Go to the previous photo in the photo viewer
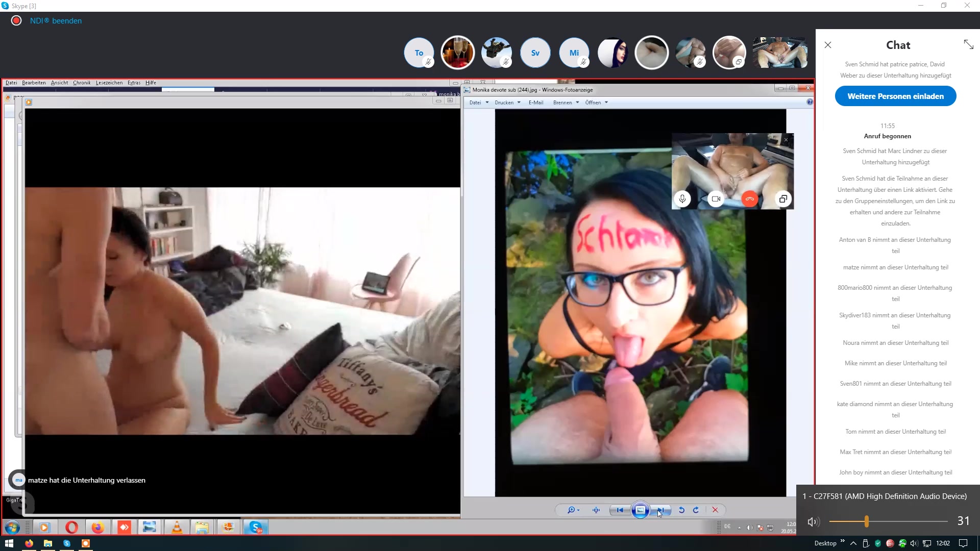 pos(620,510)
